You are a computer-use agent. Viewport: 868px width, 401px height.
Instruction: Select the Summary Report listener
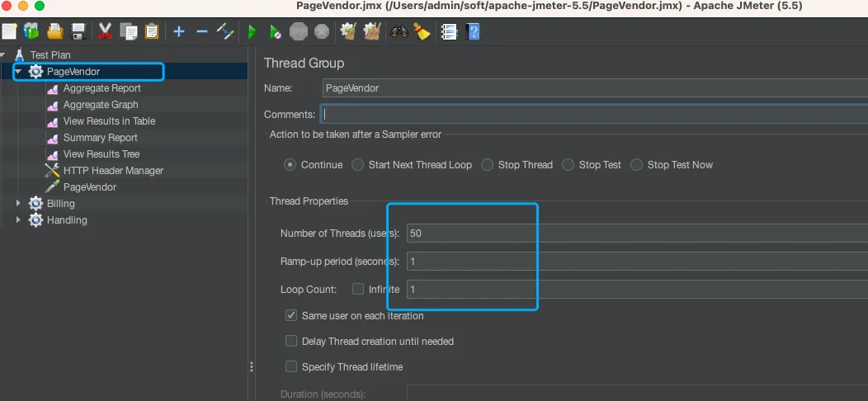click(100, 137)
